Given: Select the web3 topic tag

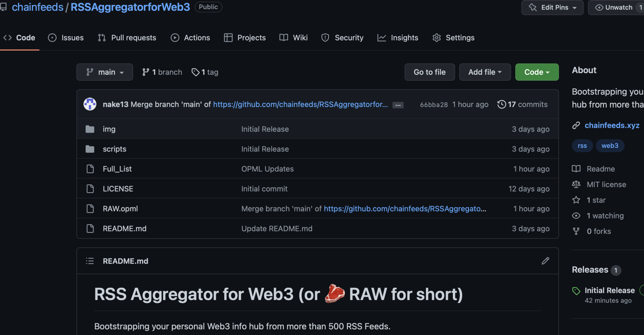Looking at the screenshot, I should tap(610, 146).
